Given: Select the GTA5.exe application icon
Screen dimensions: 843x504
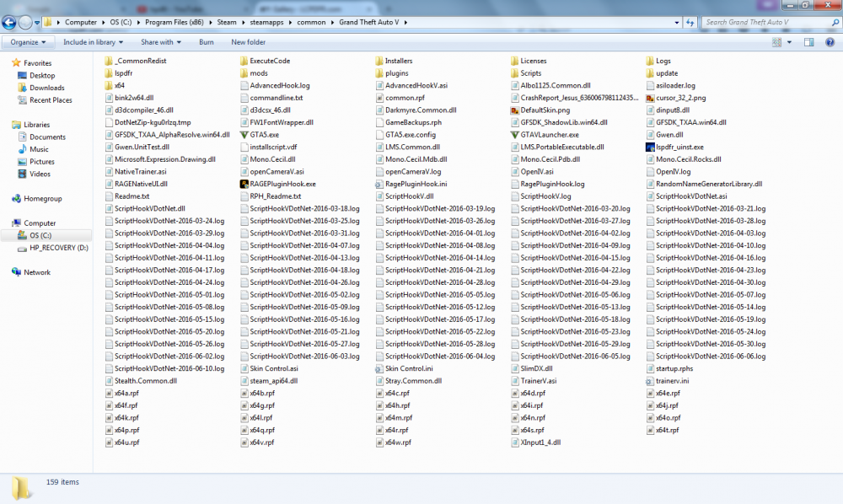Looking at the screenshot, I should [x=244, y=135].
